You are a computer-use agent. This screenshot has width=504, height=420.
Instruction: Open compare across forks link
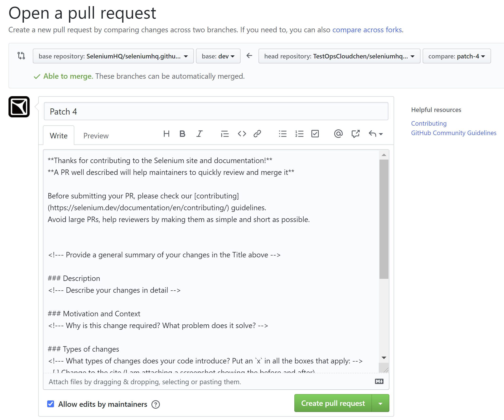pos(367,30)
